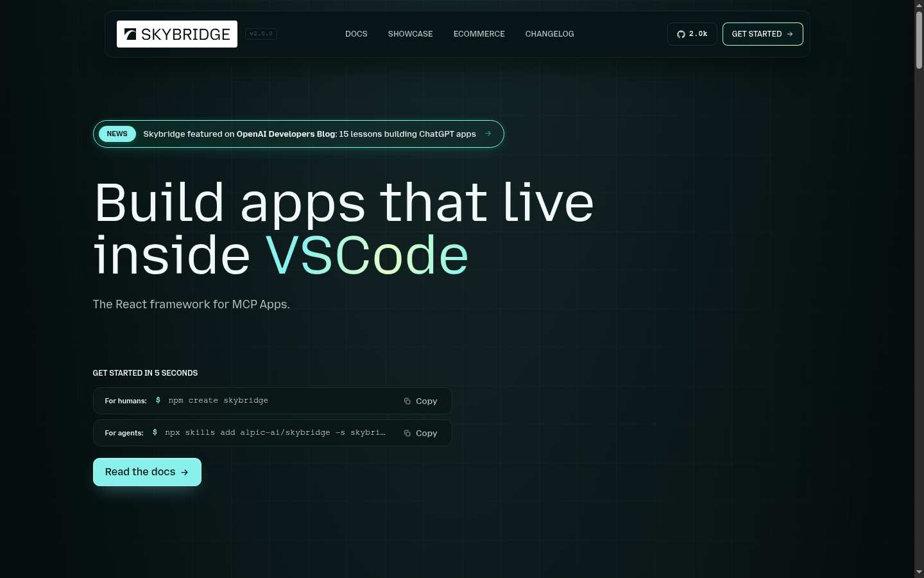Open GitHub repo with 2.0k stars
This screenshot has height=578, width=924.
click(692, 34)
